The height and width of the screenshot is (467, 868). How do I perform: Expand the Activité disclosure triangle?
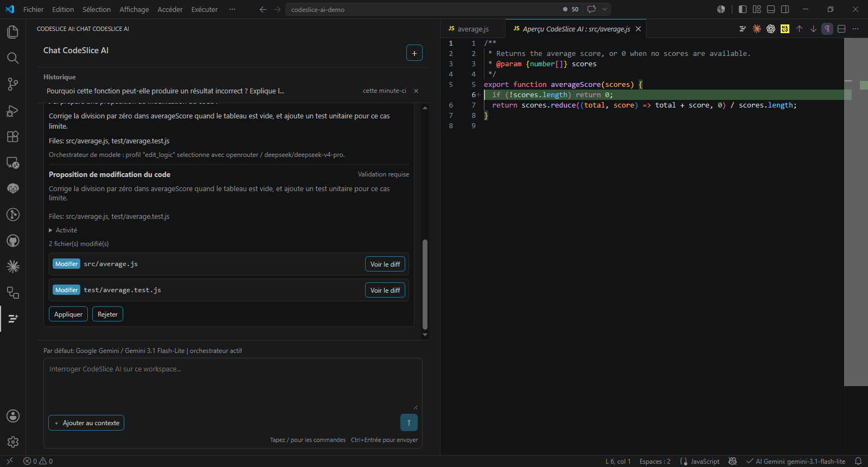(x=51, y=230)
